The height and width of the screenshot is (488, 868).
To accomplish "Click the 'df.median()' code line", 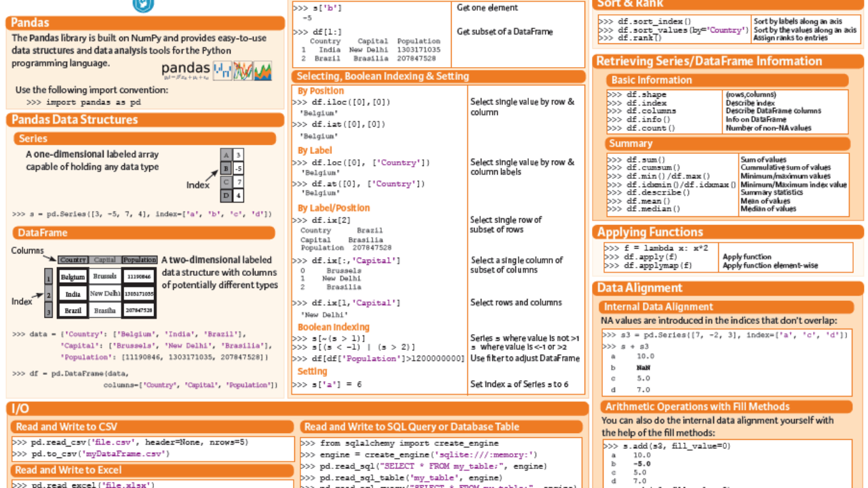I will [x=644, y=209].
